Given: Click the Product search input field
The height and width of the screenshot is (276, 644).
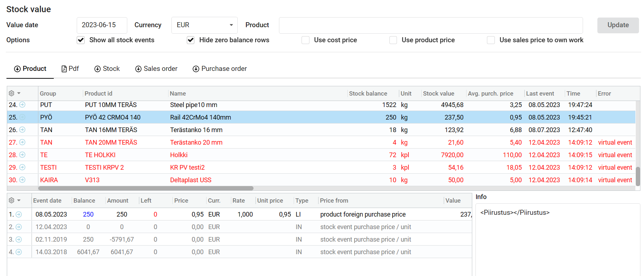Looking at the screenshot, I should [430, 25].
